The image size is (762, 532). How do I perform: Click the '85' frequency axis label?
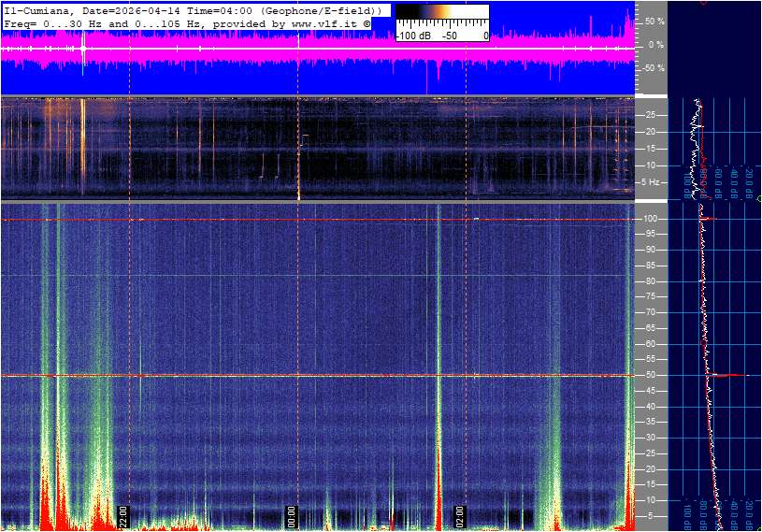pyautogui.click(x=651, y=266)
